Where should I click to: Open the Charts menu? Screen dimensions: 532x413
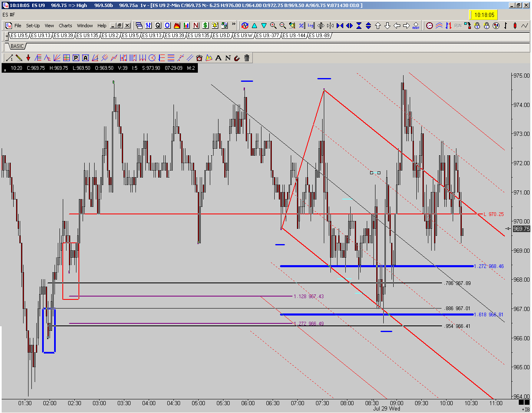coord(65,26)
